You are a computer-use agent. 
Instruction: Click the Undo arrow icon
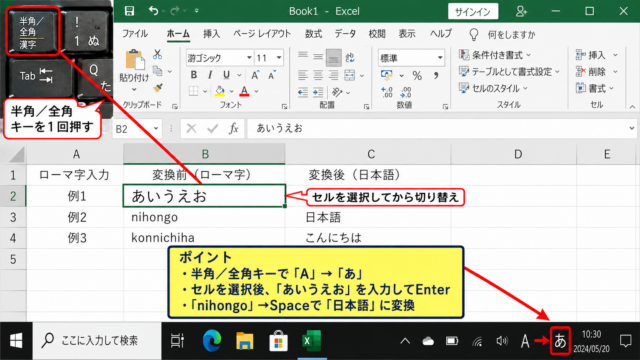click(x=153, y=11)
